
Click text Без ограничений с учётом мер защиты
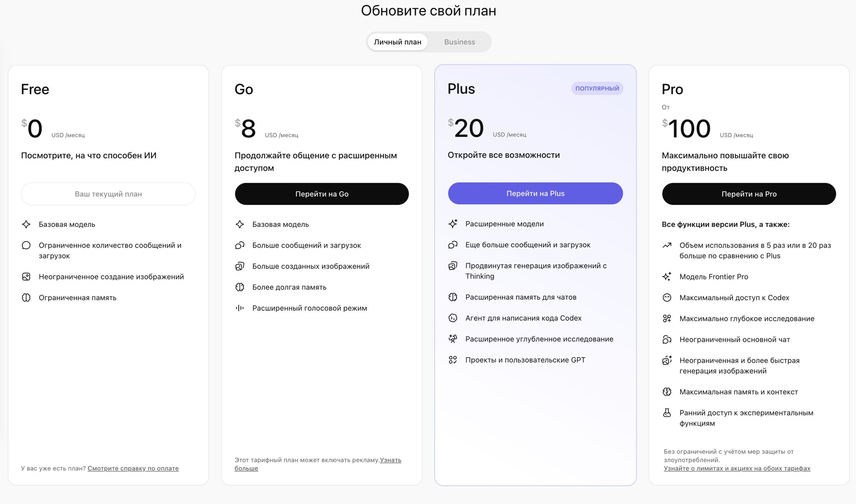(x=729, y=456)
